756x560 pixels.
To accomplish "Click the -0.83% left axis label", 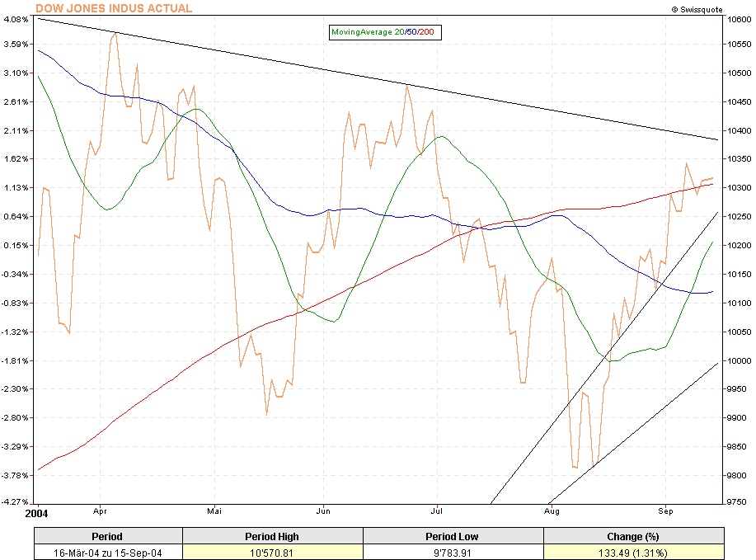I will tap(15, 303).
